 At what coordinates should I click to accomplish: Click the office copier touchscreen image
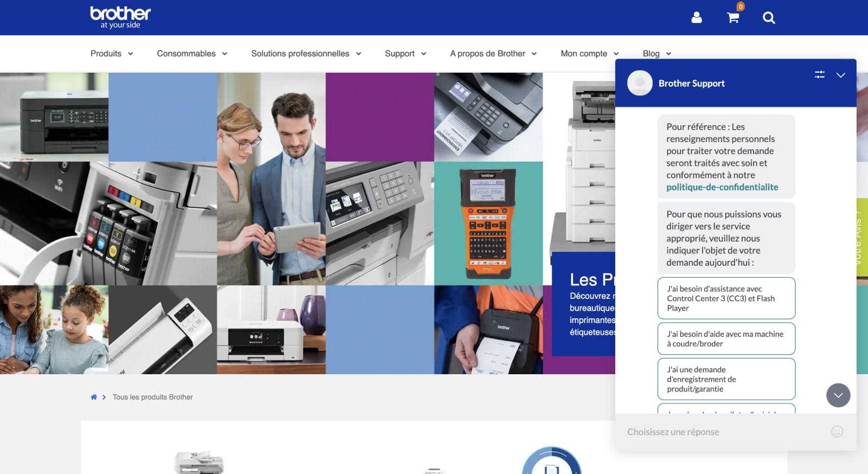380,223
